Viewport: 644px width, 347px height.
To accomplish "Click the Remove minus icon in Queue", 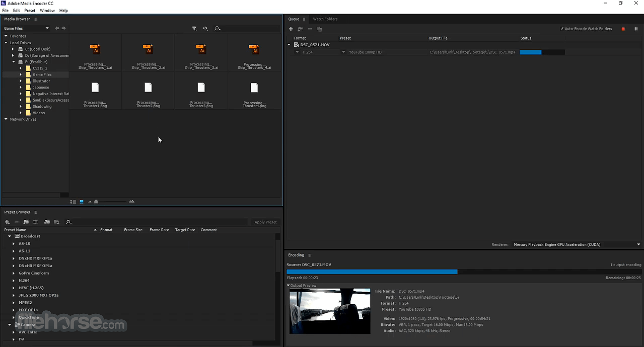I will pos(310,29).
